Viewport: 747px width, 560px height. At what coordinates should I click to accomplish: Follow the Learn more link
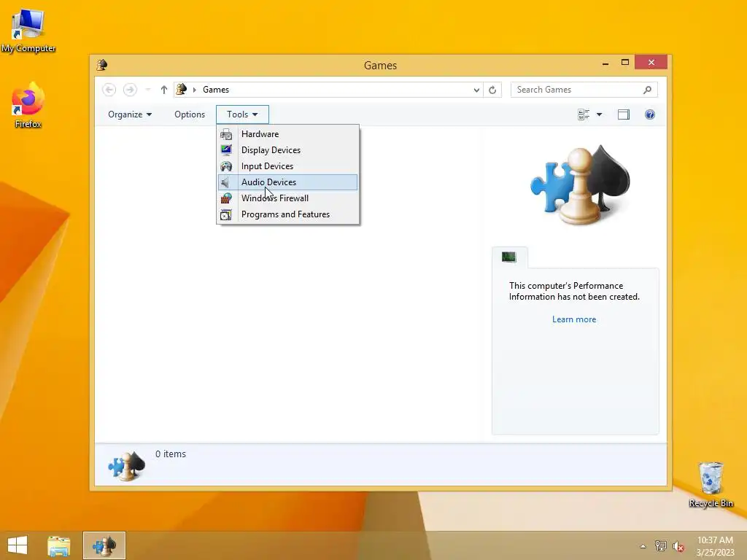tap(574, 319)
